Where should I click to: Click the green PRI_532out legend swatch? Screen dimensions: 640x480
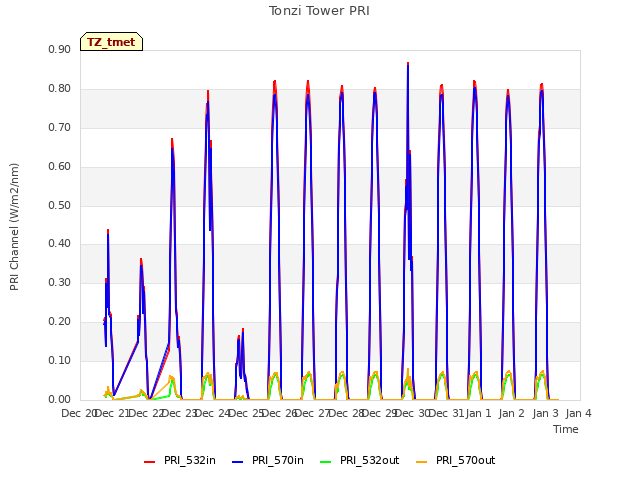(326, 462)
